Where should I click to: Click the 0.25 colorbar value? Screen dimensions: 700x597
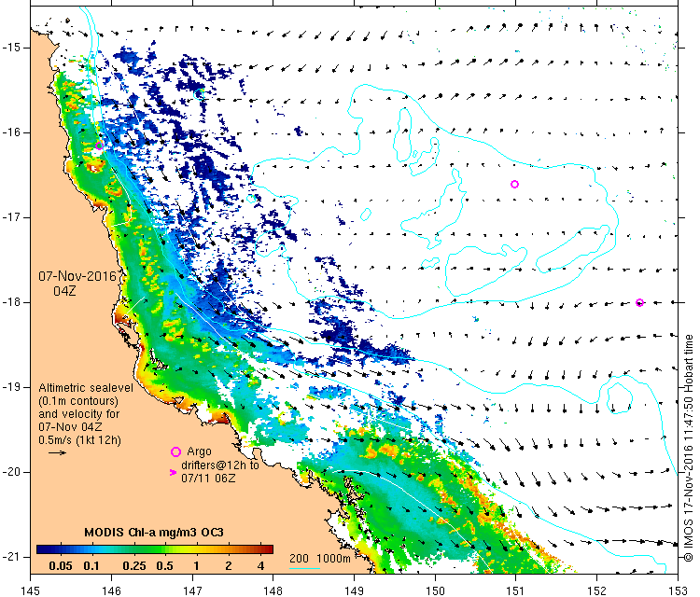tap(134, 566)
